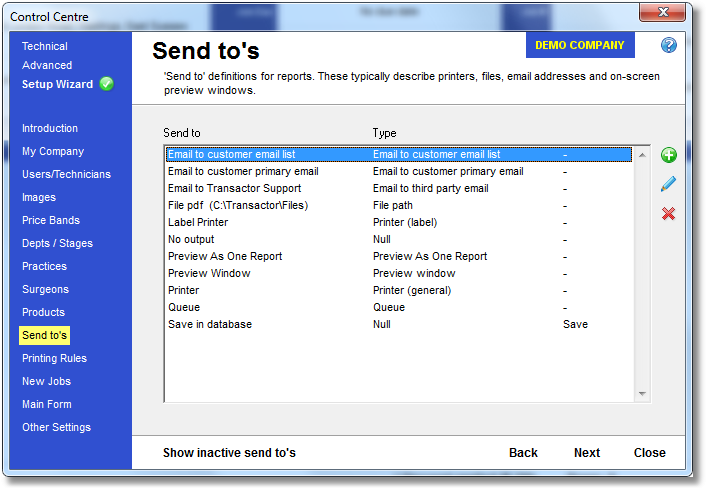Viewport: 707px width, 491px height.
Task: Open the New Jobs step
Action: point(46,381)
